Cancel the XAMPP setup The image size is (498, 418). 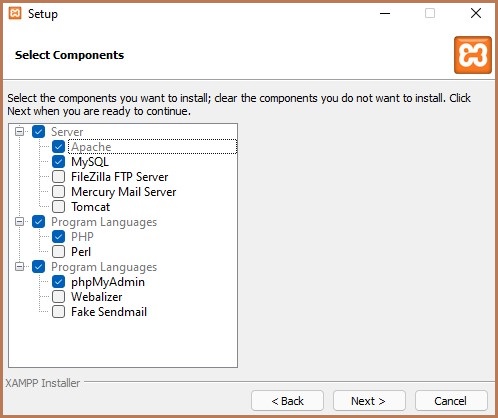click(451, 401)
